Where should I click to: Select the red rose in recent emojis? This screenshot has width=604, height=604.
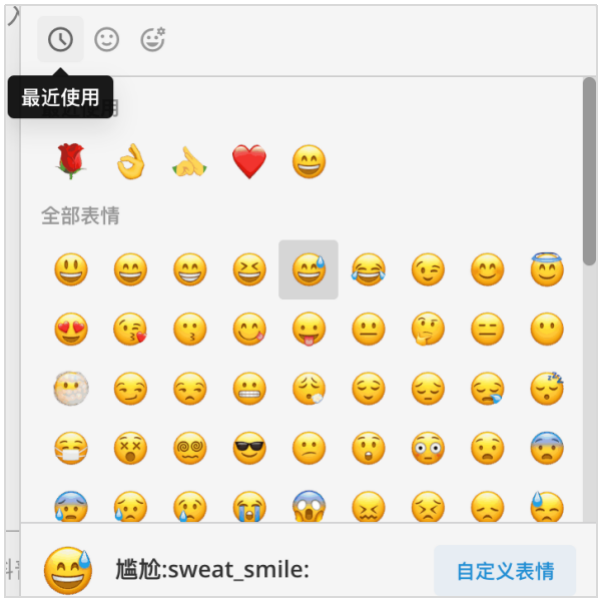point(70,161)
